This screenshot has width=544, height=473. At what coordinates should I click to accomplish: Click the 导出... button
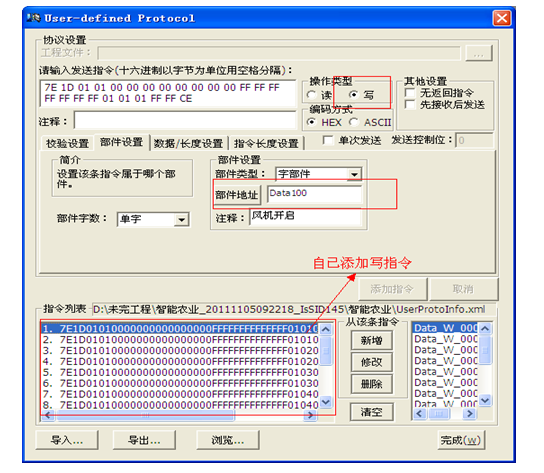coord(144,440)
